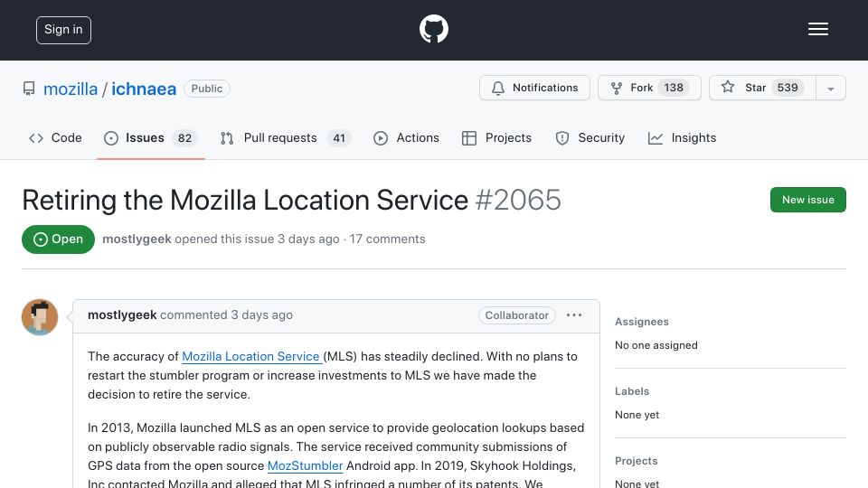Click the Collaborator badge

(517, 315)
